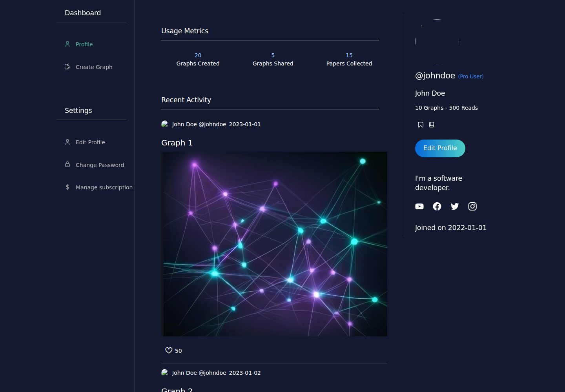The height and width of the screenshot is (392, 565).
Task: Click the avatar on the 2023-01-01 post
Action: (165, 124)
